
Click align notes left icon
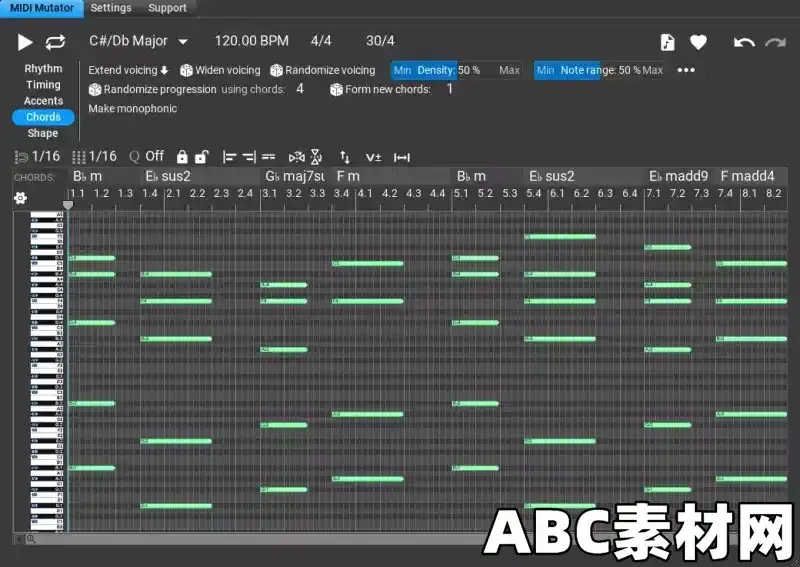point(229,157)
